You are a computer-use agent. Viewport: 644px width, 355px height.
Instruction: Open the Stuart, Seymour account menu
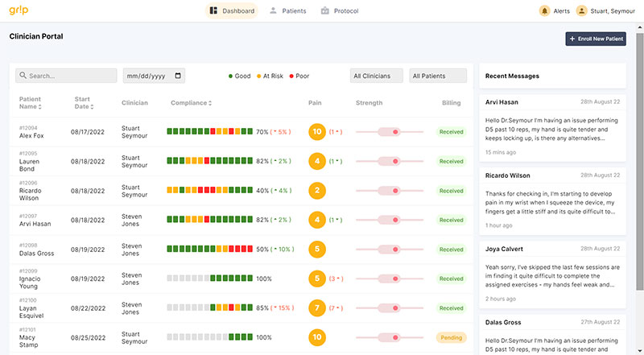pos(606,11)
